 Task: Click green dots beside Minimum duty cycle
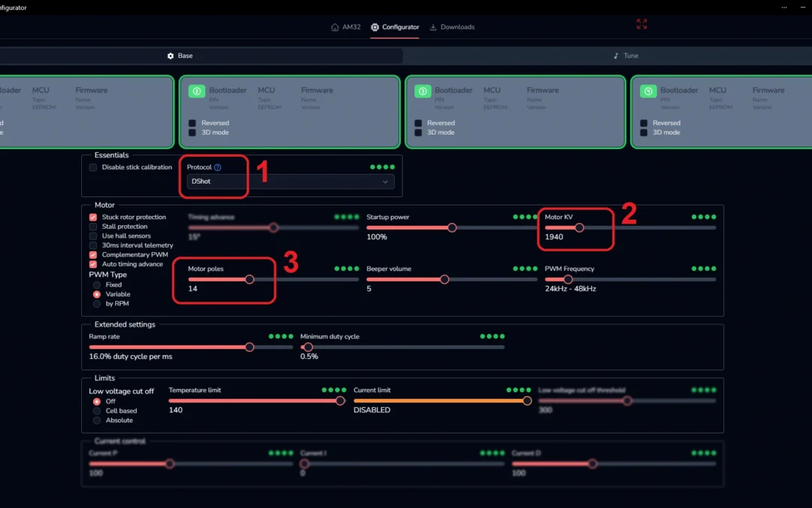(492, 336)
